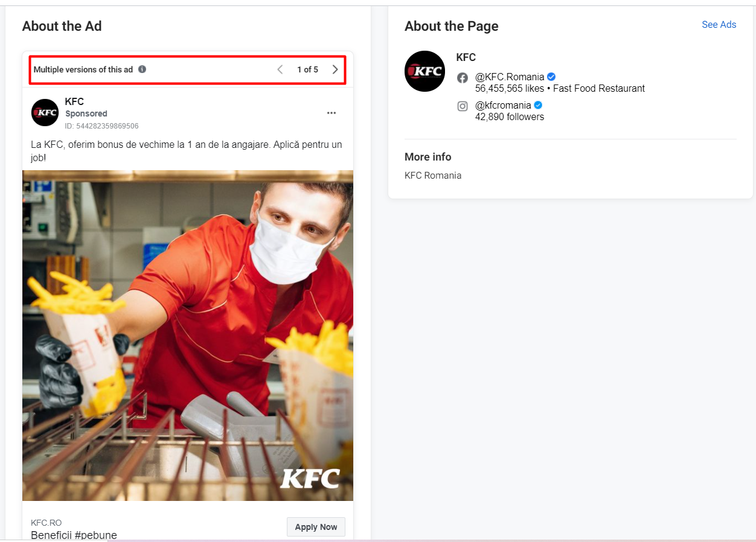The image size is (756, 542).
Task: Click the large KFC page logo
Action: click(424, 71)
